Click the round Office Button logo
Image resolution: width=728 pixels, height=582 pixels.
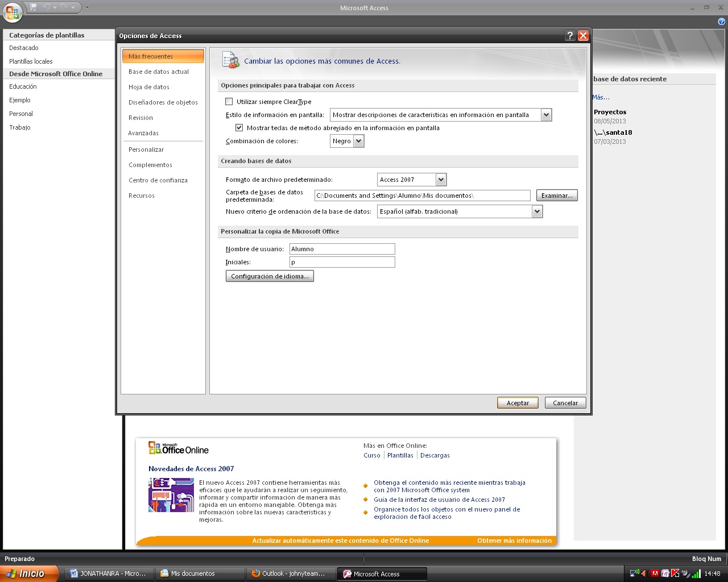click(x=13, y=12)
